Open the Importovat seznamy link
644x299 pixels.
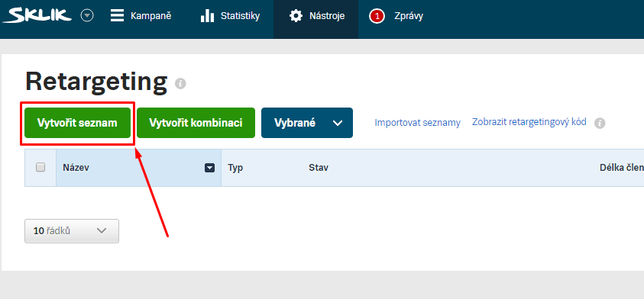(417, 123)
